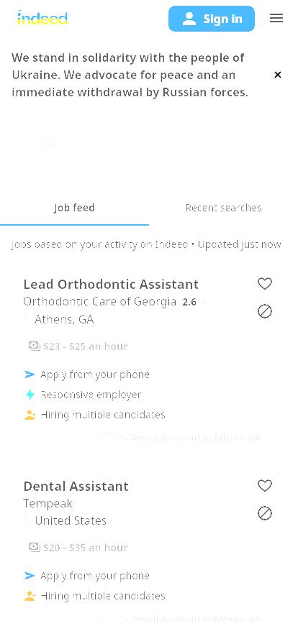
Task: Click the Sign in button
Action: coord(212,19)
